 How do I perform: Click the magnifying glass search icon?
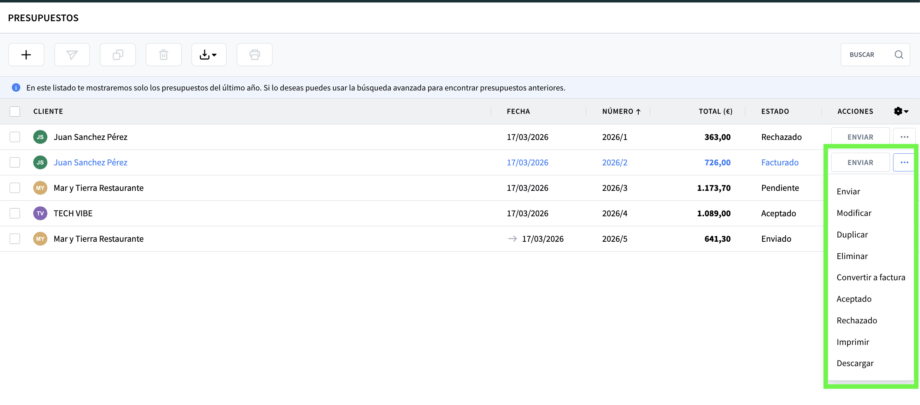point(898,55)
